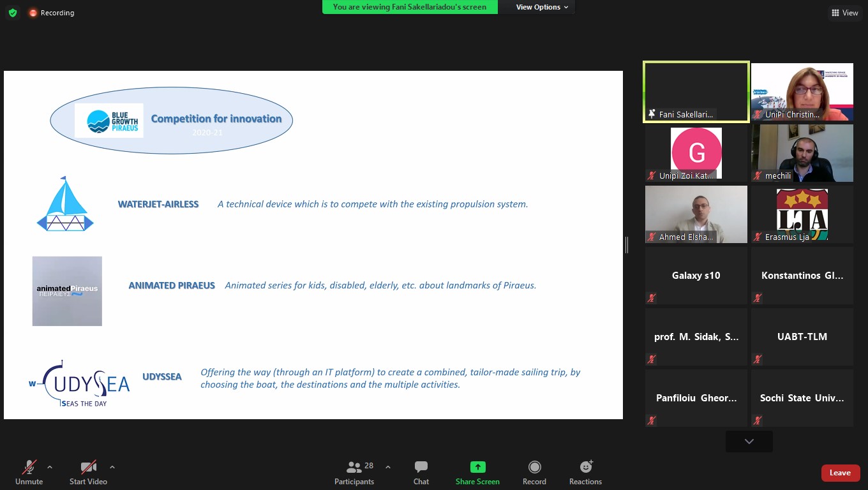Click the Record button
Screen dimensions: 868x490
pyautogui.click(x=534, y=473)
